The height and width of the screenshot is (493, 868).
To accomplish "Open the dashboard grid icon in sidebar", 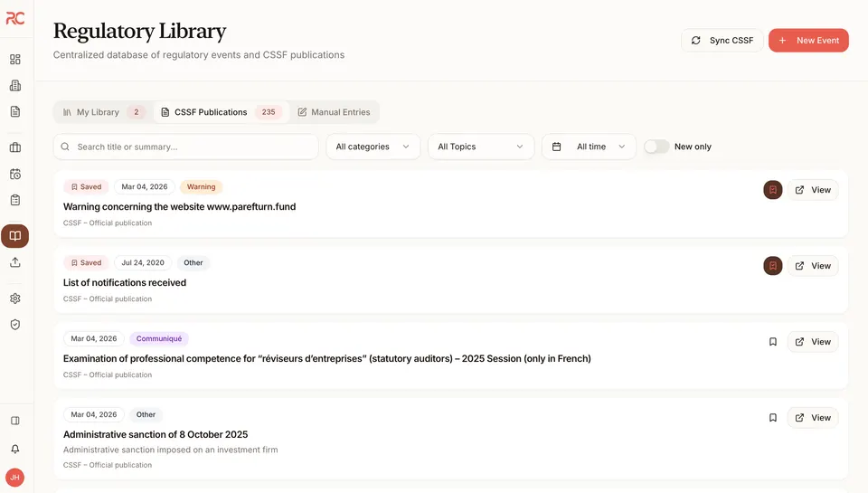I will [15, 60].
